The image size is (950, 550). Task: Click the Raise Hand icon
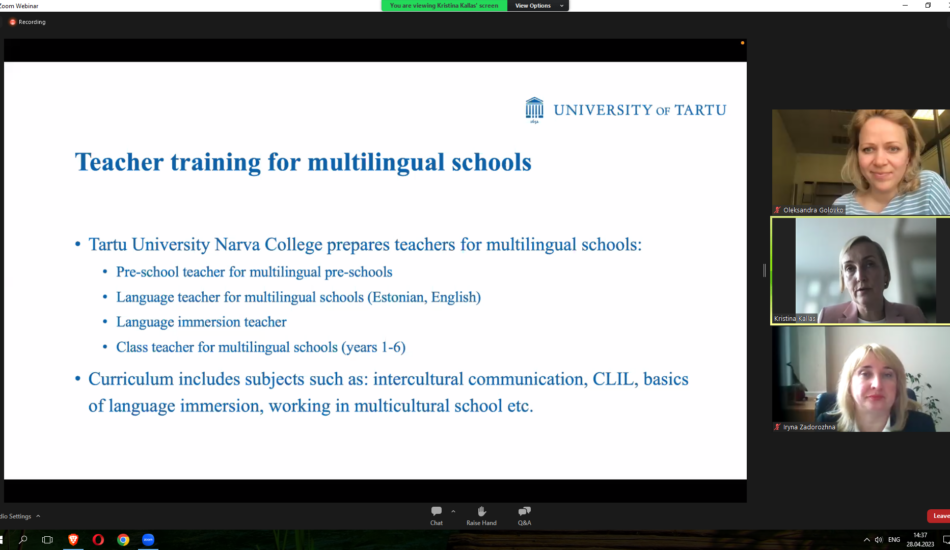click(481, 514)
